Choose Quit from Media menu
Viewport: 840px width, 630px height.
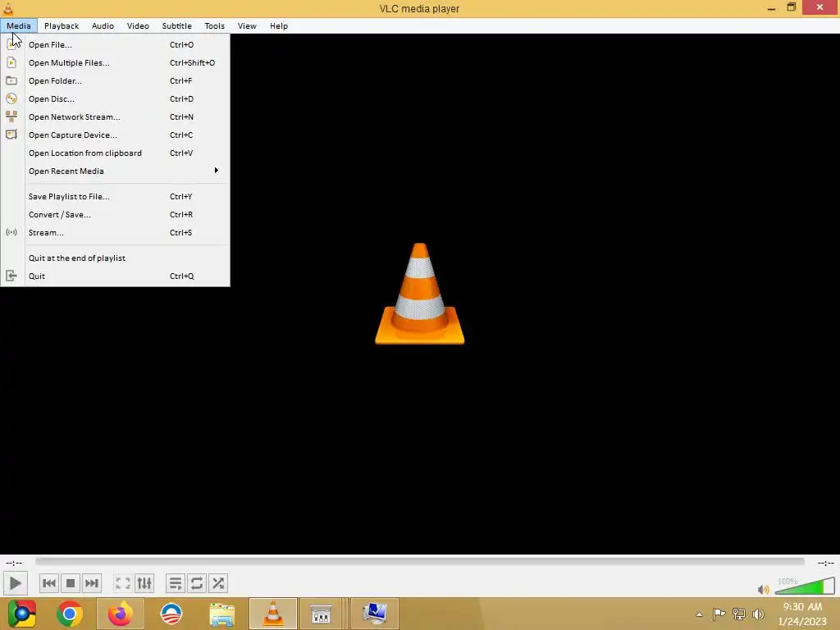pyautogui.click(x=115, y=276)
